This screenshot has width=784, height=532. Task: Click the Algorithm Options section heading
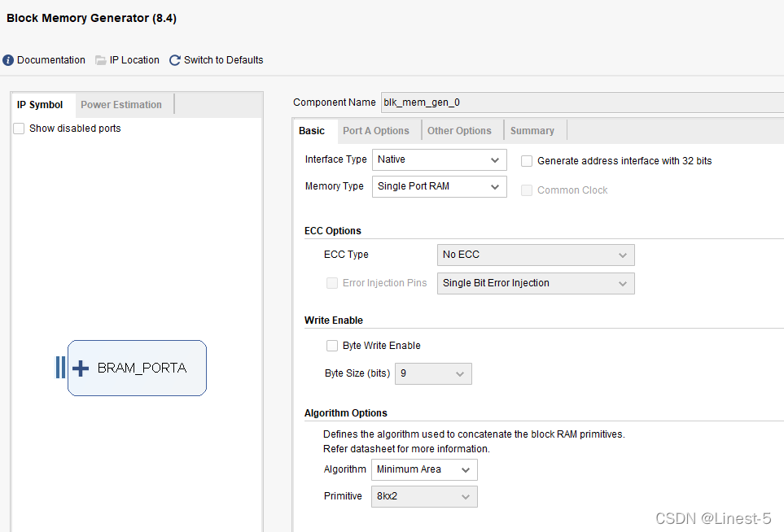pyautogui.click(x=345, y=413)
